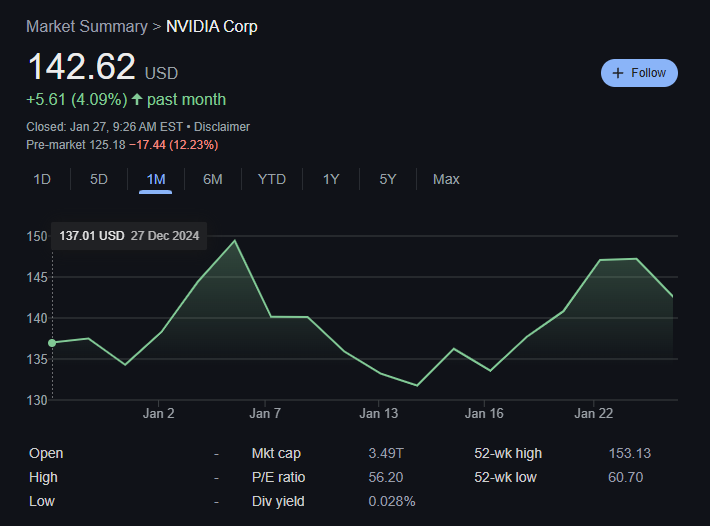This screenshot has height=526, width=710.
Task: Click the Mkt cap label
Action: 276,454
